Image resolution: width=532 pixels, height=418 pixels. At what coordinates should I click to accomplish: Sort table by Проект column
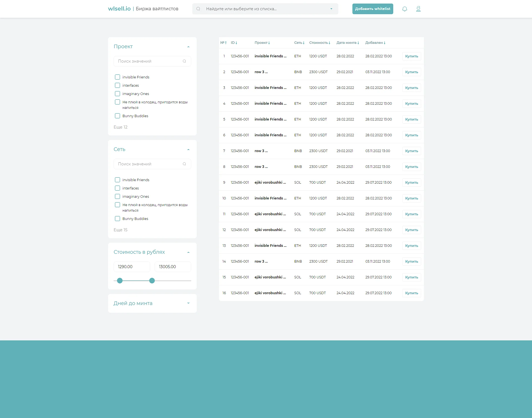(x=262, y=43)
